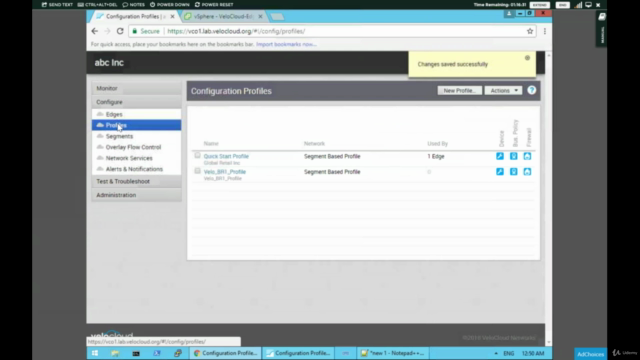Sort table by Network column header
Viewport: 640px width, 360px height.
[314, 144]
